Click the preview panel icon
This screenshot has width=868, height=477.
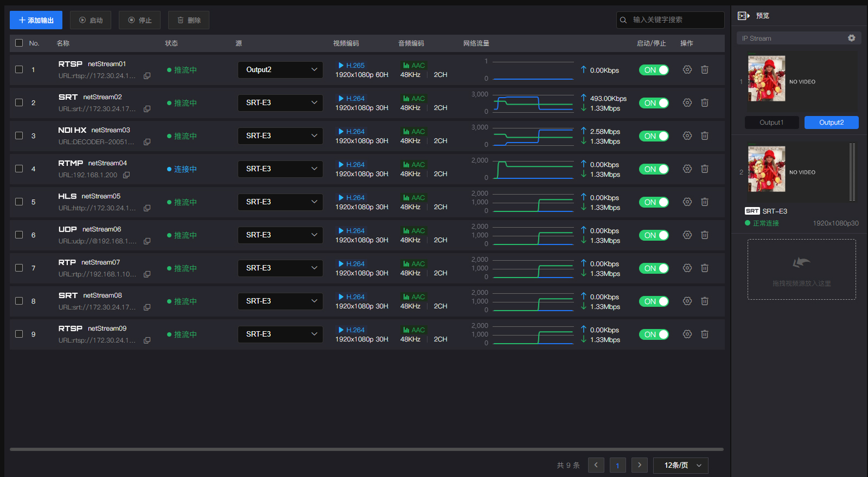[x=743, y=16]
